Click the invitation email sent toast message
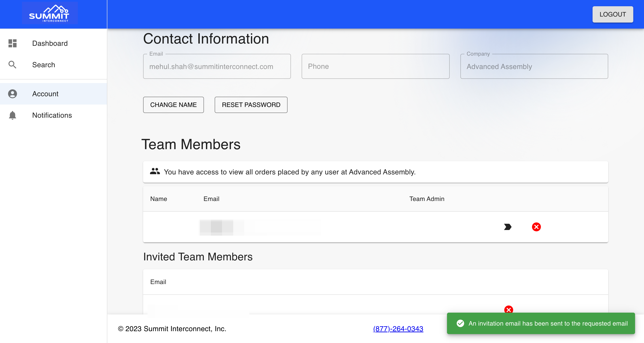Image resolution: width=644 pixels, height=343 pixels. 541,323
